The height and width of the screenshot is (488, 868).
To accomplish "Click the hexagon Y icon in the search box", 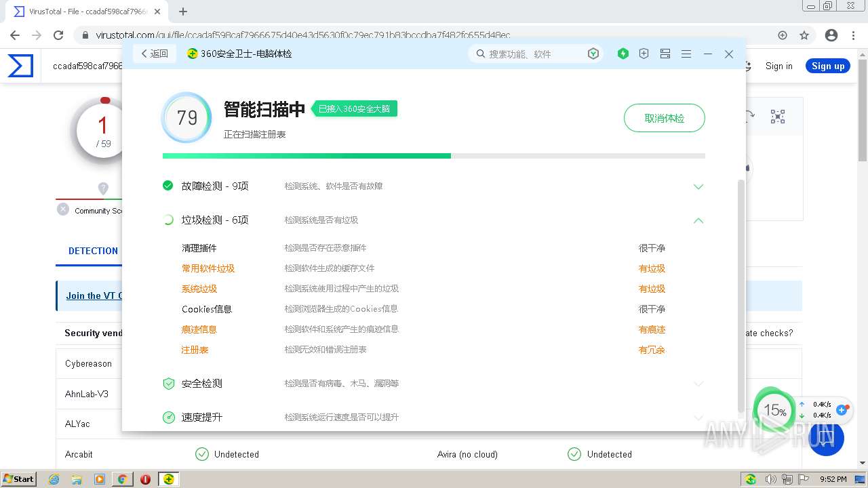I will tap(593, 54).
